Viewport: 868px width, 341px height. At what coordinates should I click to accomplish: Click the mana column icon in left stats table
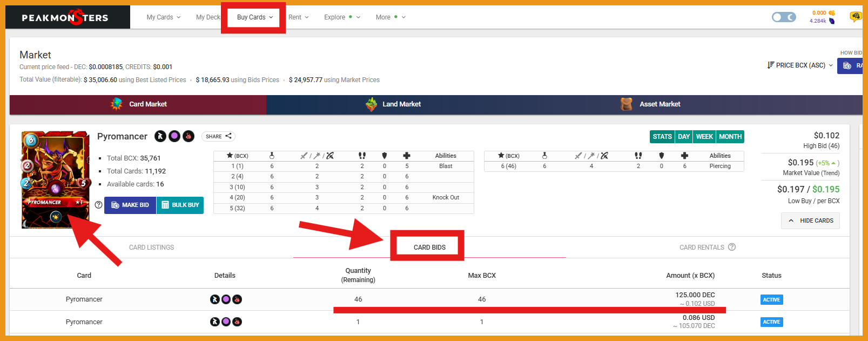[272, 155]
